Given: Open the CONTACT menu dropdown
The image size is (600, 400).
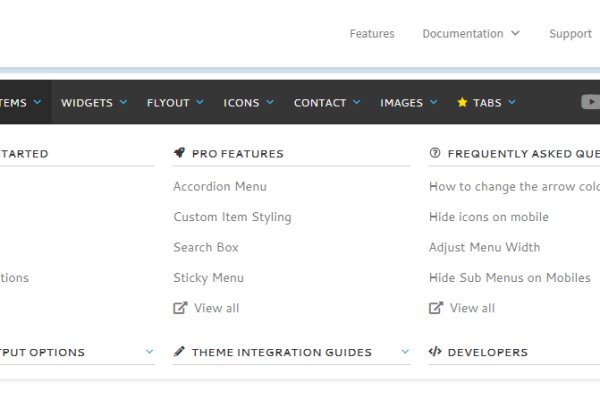Looking at the screenshot, I should click(x=327, y=103).
